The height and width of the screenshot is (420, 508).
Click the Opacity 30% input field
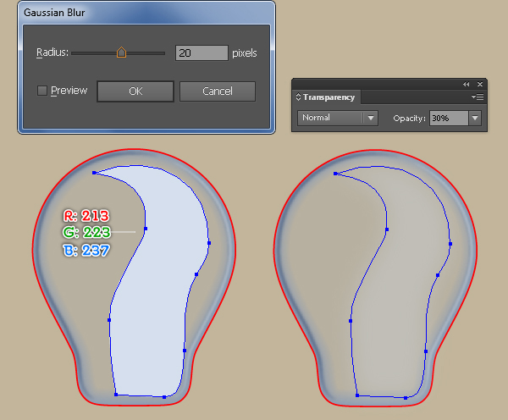(x=449, y=119)
